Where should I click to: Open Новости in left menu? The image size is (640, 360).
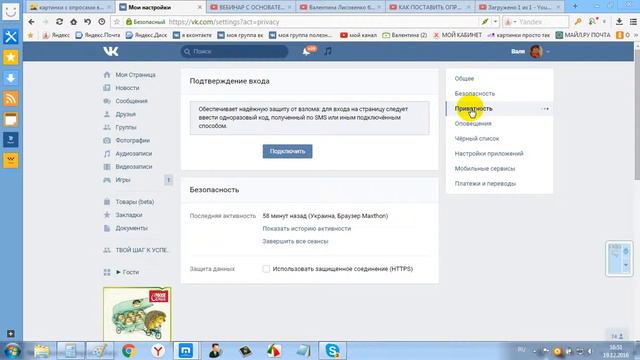(127, 88)
